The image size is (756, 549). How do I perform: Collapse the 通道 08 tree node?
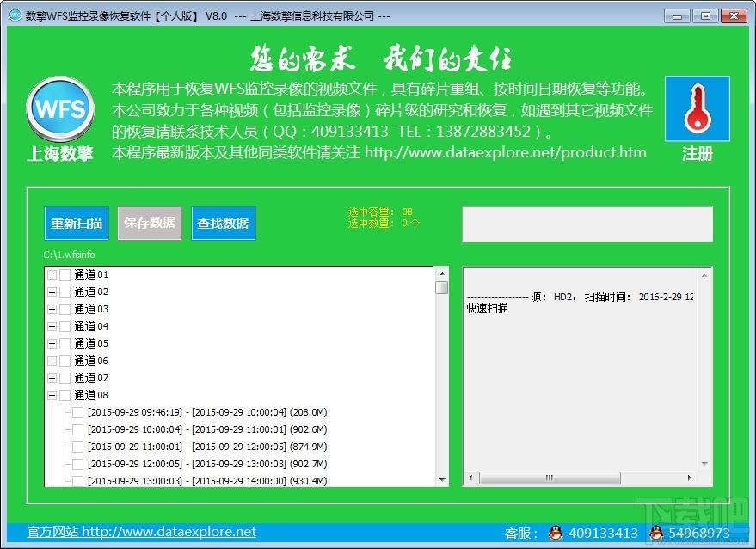52,396
